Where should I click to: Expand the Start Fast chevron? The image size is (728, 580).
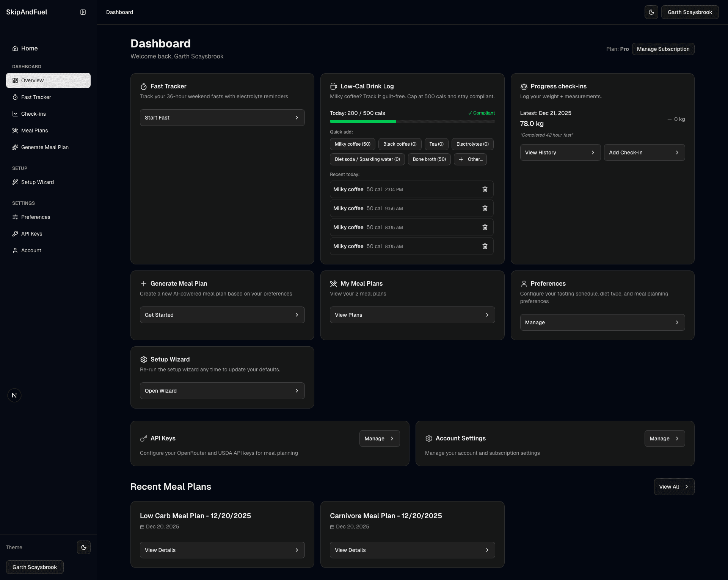click(297, 118)
